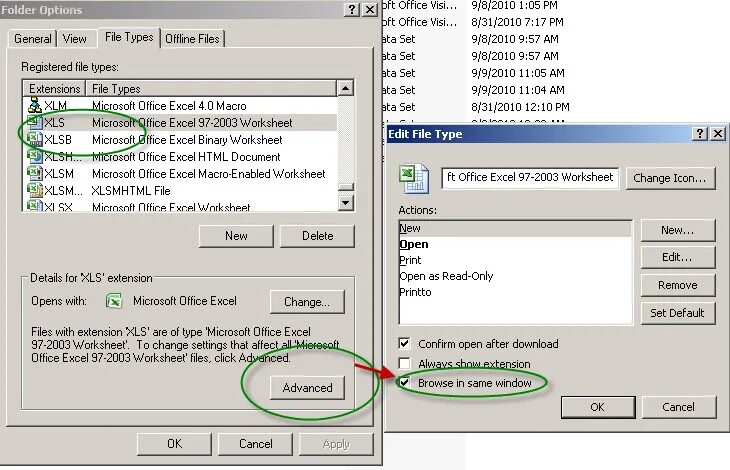This screenshot has height=470, width=730.
Task: Click date 9/9/2010 11:05 AM in background list
Action: coord(518,73)
